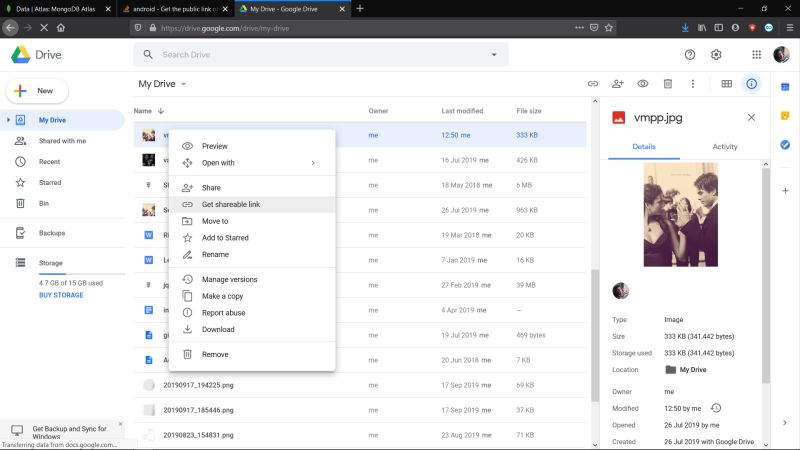800x450 pixels.
Task: Click the Preview eye icon in toolbar
Action: coord(642,84)
